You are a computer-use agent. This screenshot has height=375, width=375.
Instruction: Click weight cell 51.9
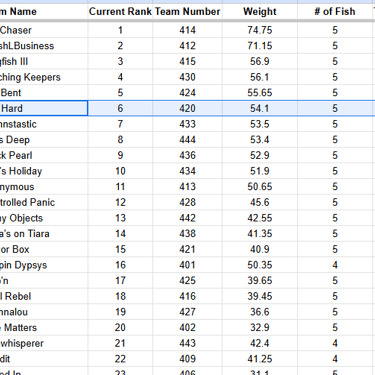[x=260, y=171]
